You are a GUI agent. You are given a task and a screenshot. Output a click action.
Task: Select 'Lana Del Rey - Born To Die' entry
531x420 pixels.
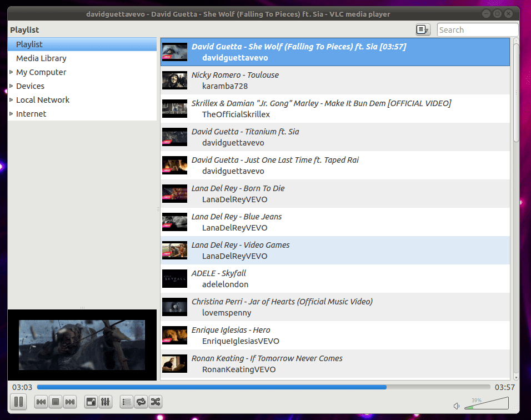[335, 194]
